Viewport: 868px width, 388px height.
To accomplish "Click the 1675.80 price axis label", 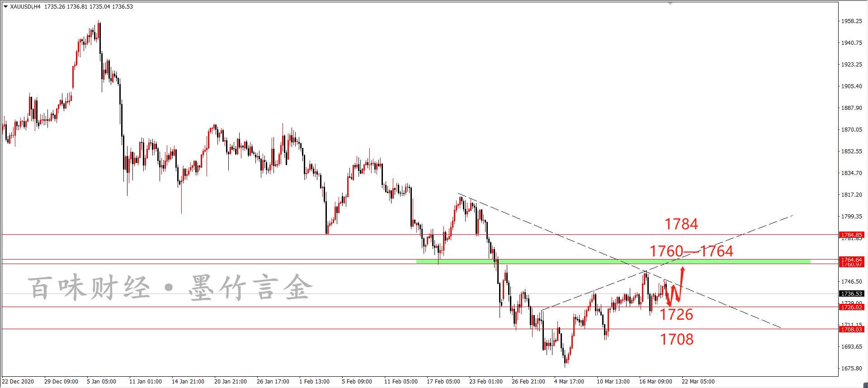I will click(x=851, y=369).
